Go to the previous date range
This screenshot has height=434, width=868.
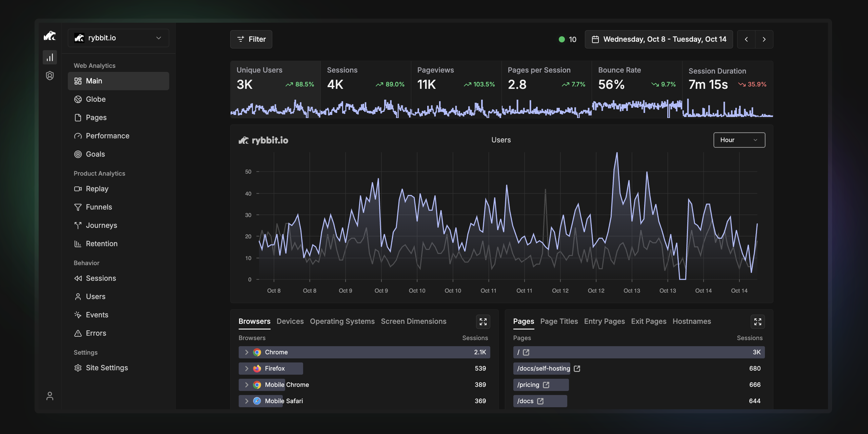[x=746, y=39]
